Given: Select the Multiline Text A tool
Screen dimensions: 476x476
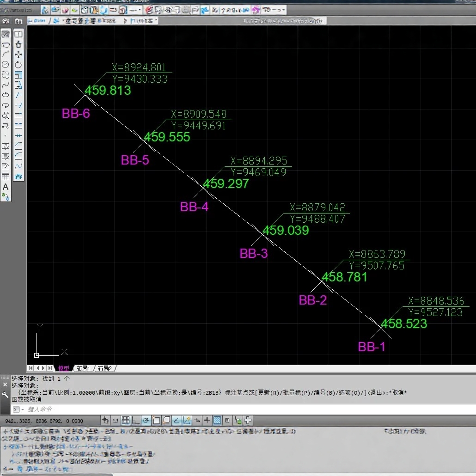Looking at the screenshot, I should (6, 187).
